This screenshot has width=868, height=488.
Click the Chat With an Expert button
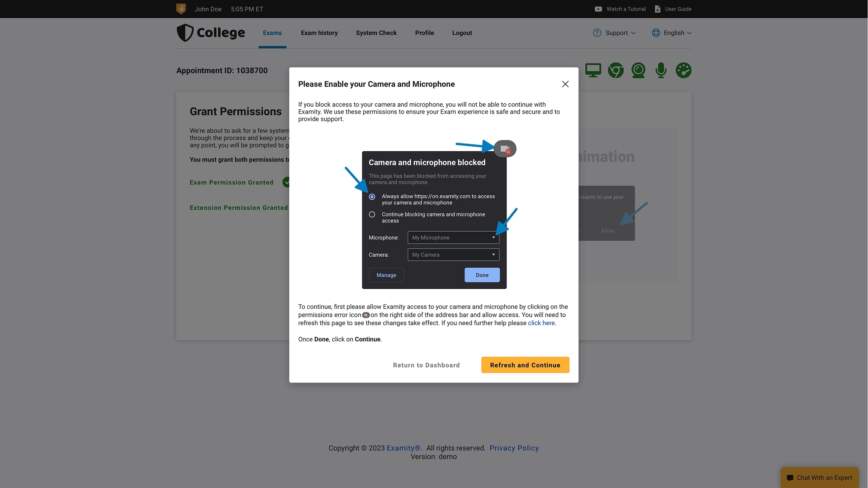[819, 478]
